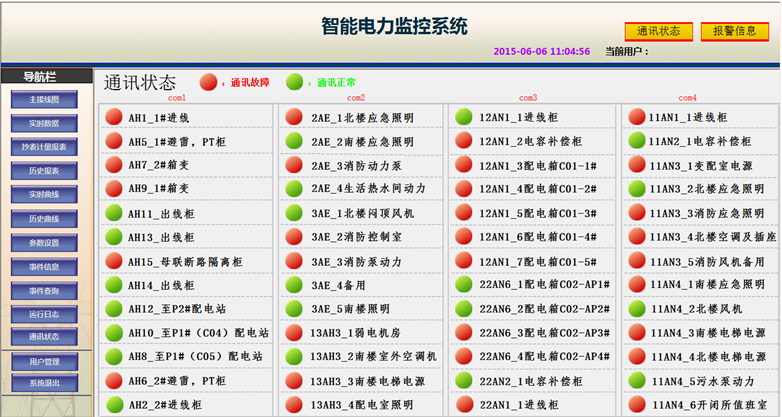Select 历史曲线 in the navigation panel

(44, 219)
